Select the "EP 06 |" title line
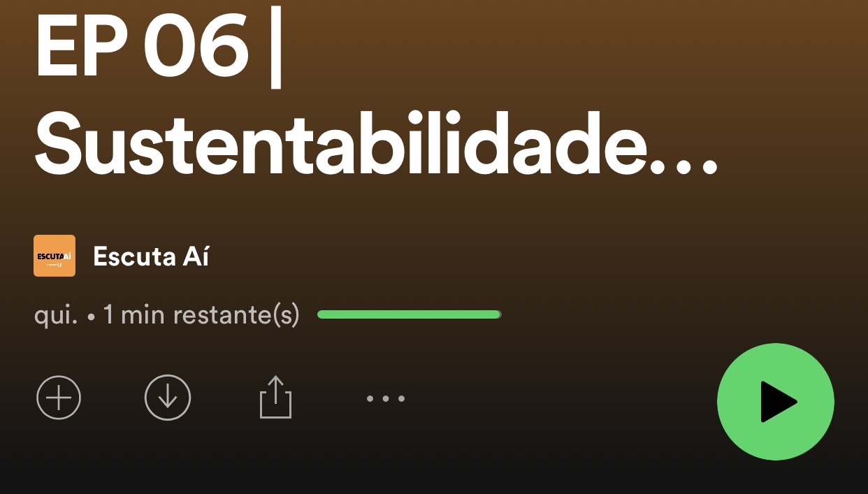 point(159,49)
